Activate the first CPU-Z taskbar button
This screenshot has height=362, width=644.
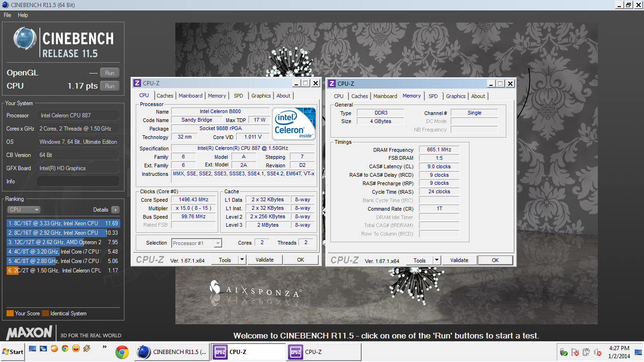[248, 352]
